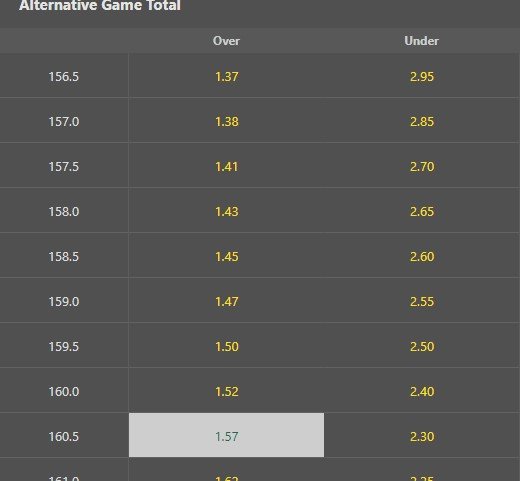
Task: Click Under 158.0 odds 2.65
Action: point(422,211)
